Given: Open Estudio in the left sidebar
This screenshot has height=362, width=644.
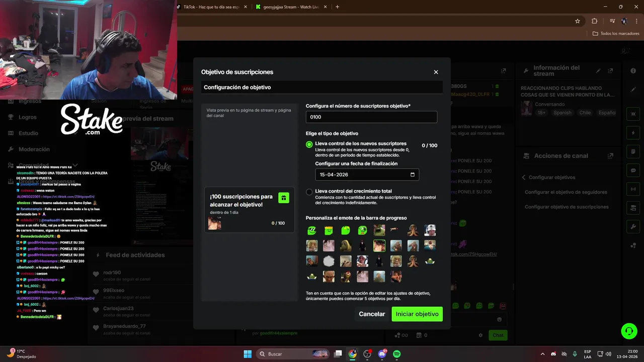Looking at the screenshot, I should pos(28,133).
